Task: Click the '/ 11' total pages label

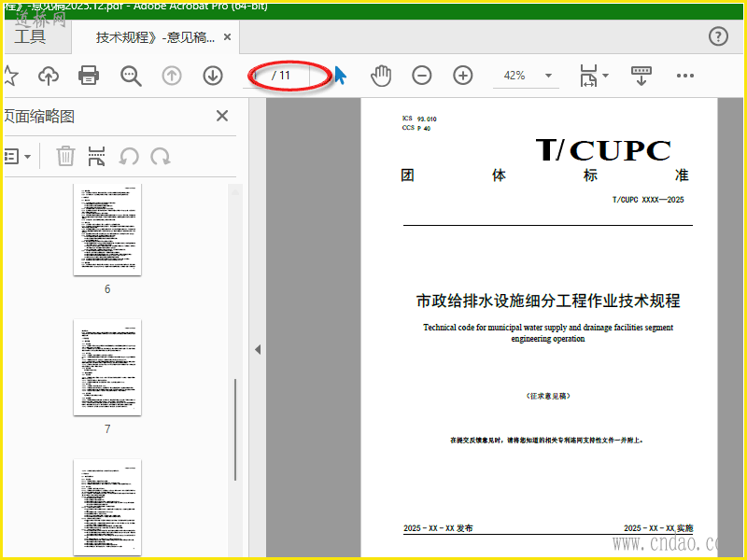Action: [x=281, y=76]
